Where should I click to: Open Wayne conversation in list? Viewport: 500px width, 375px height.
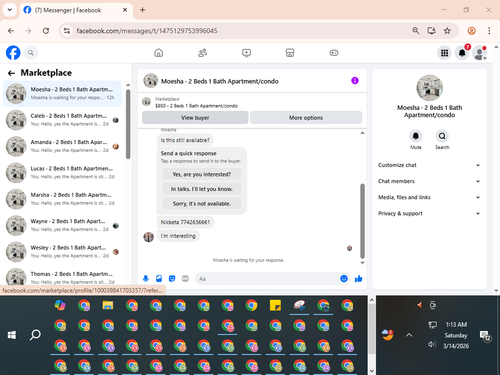tap(62, 225)
